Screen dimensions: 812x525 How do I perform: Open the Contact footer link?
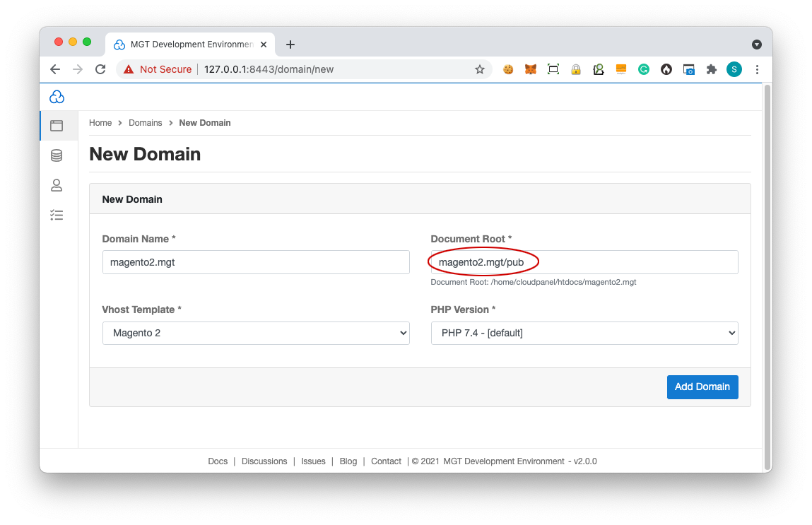[x=386, y=461]
